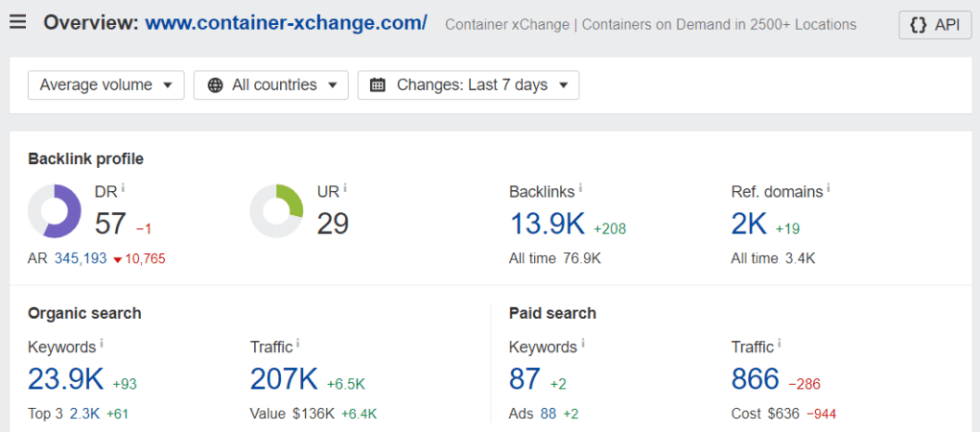
Task: Click the Ref. domains info icon
Action: 828,188
